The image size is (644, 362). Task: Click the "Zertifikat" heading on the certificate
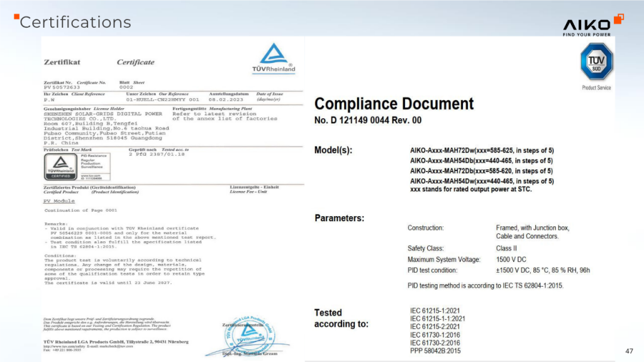coord(62,62)
